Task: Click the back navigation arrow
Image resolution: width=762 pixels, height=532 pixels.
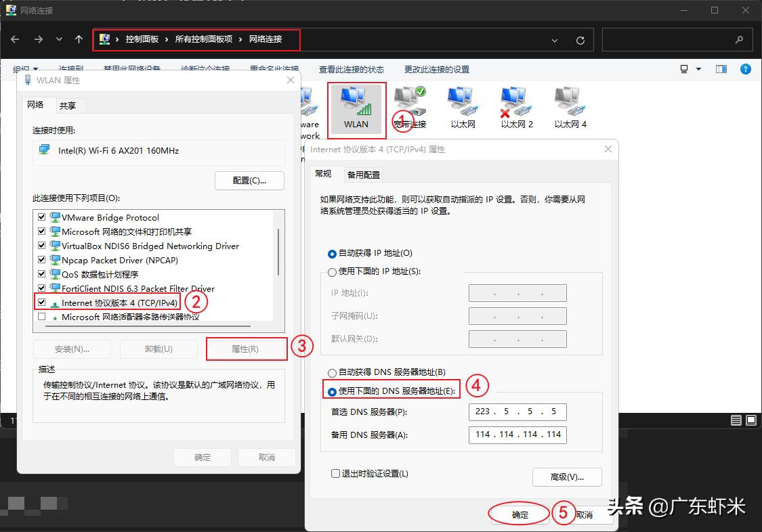Action: [x=15, y=39]
